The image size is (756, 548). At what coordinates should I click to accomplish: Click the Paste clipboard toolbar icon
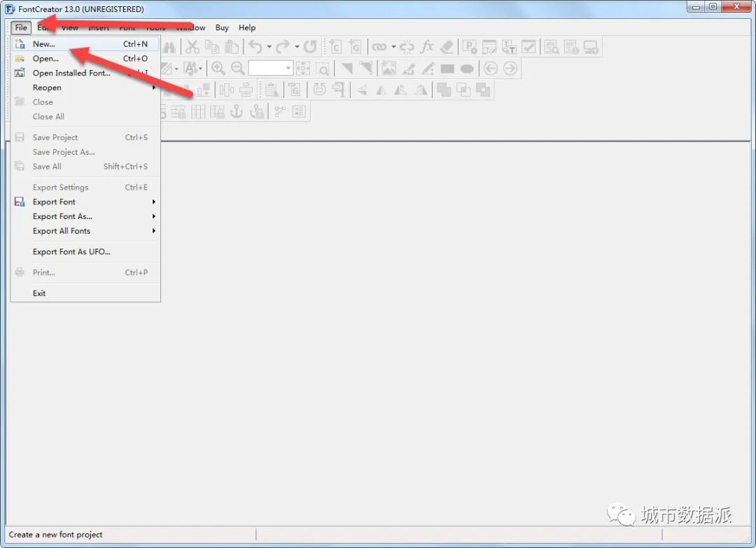(x=232, y=47)
